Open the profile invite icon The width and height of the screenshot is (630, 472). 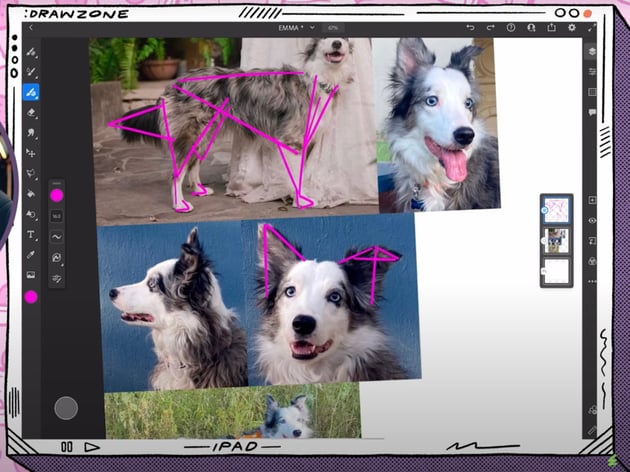(531, 28)
